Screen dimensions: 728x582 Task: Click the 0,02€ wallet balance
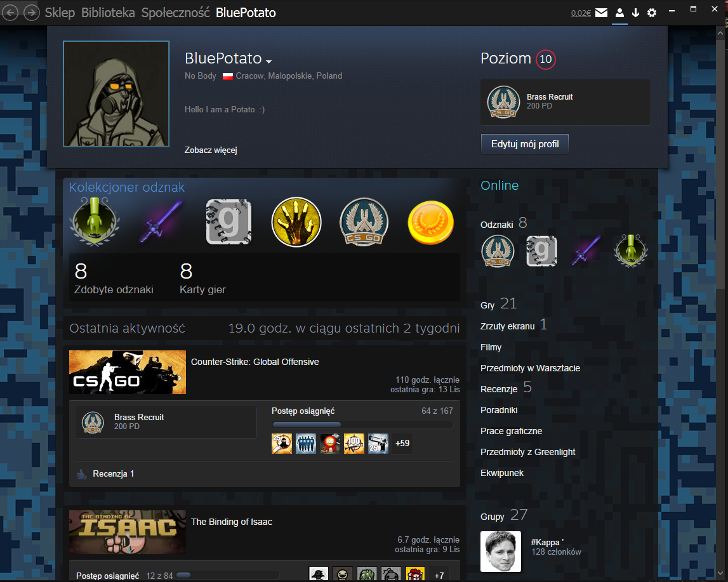click(581, 13)
